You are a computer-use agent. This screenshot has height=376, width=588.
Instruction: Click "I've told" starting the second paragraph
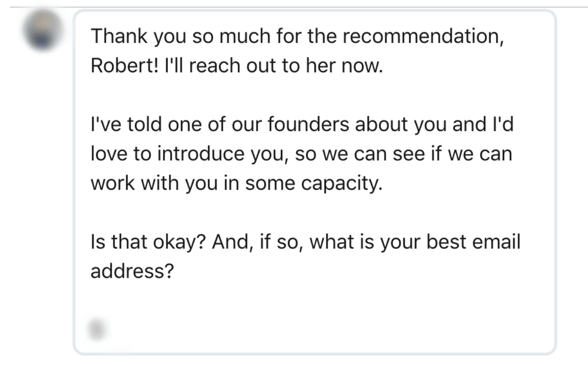[x=126, y=125]
